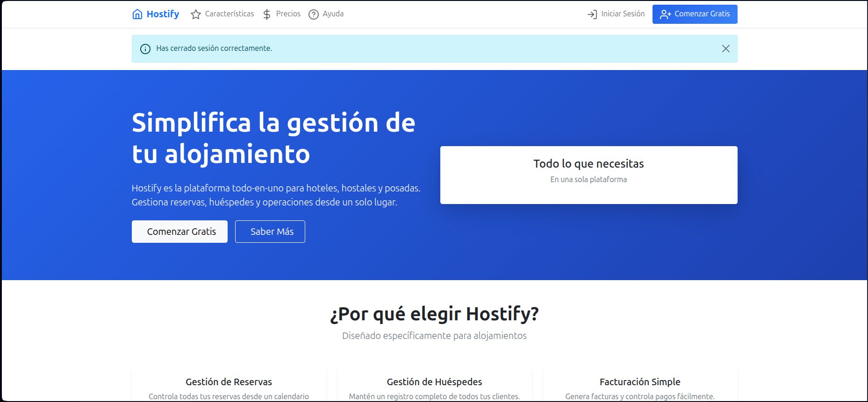The image size is (868, 402).
Task: Click the Saber Más outlined button
Action: [x=270, y=232]
